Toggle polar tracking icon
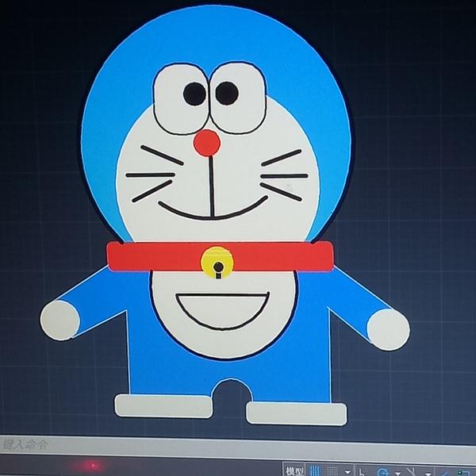The height and width of the screenshot is (476, 476). pyautogui.click(x=382, y=472)
